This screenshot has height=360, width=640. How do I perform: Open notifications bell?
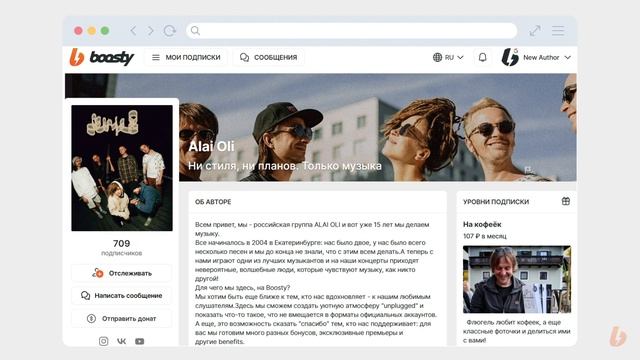[482, 58]
